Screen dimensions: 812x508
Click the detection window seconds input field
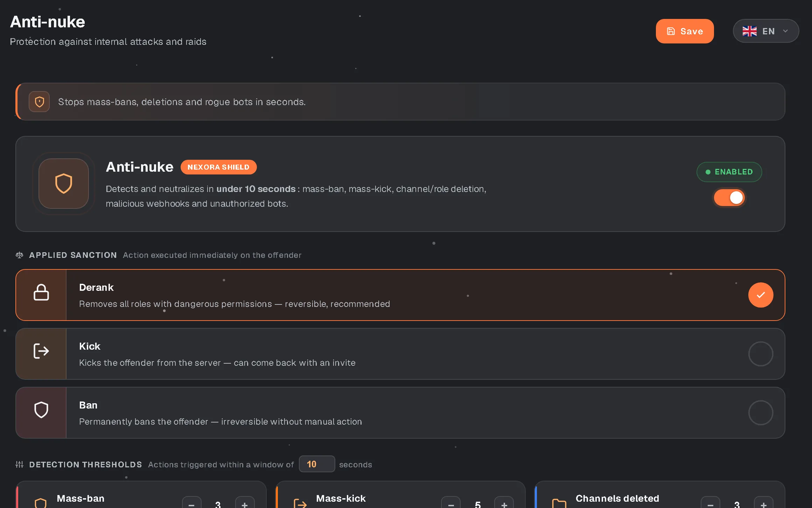tap(317, 464)
